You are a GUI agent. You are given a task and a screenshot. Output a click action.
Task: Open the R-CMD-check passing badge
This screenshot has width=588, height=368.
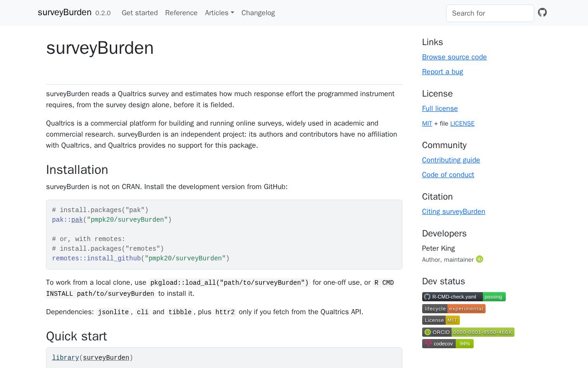click(x=464, y=297)
